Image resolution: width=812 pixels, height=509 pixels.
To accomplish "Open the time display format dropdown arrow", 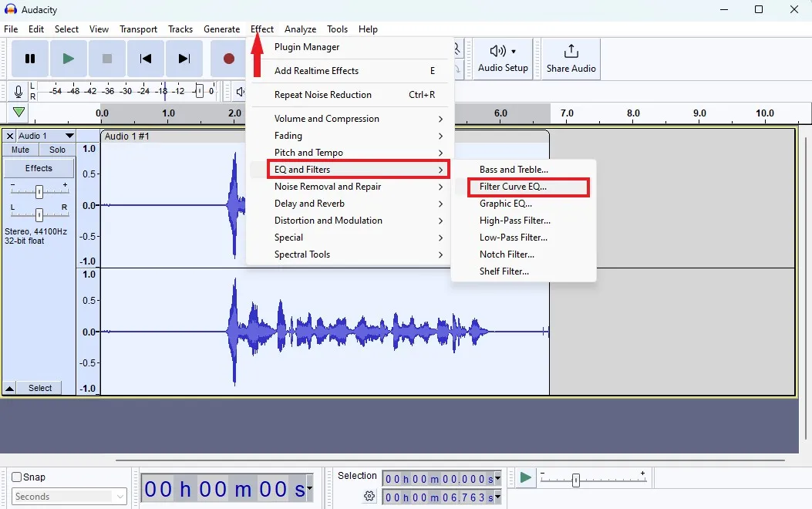I will pos(310,487).
